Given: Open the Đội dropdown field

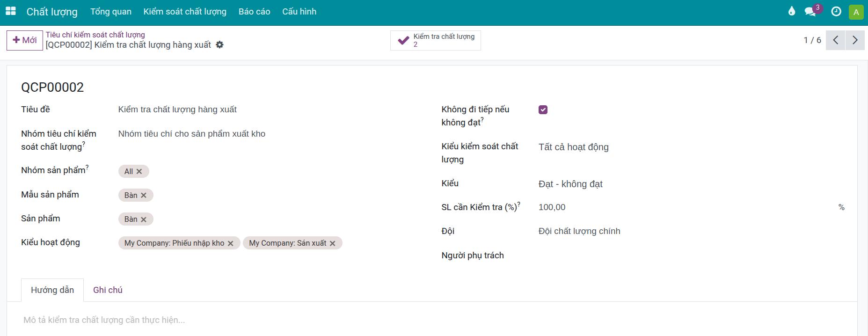Looking at the screenshot, I should 691,231.
